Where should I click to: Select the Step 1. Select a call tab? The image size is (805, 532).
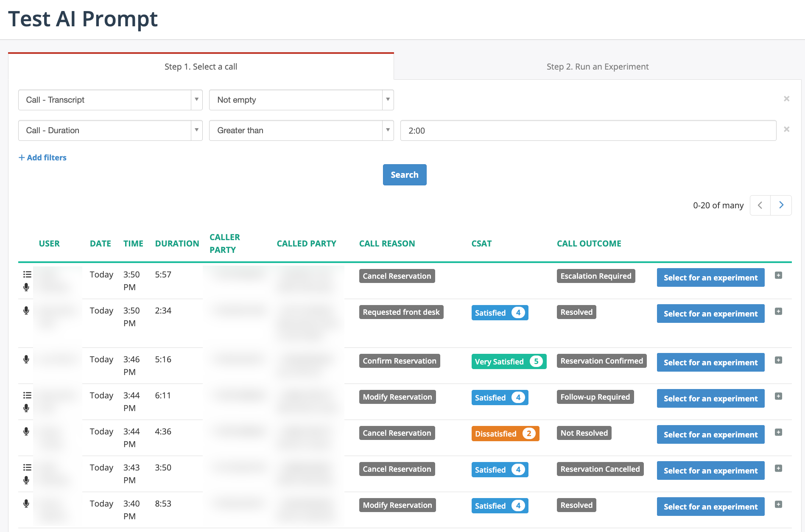201,67
